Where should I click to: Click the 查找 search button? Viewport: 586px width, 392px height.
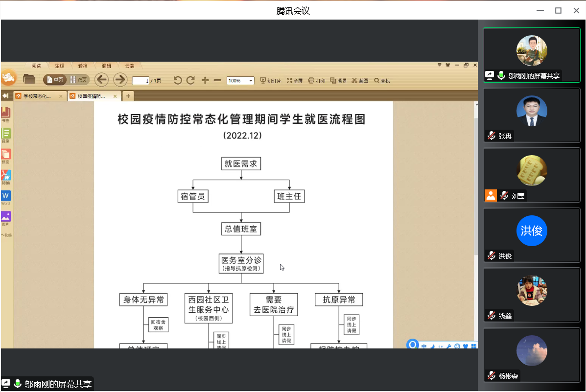382,81
